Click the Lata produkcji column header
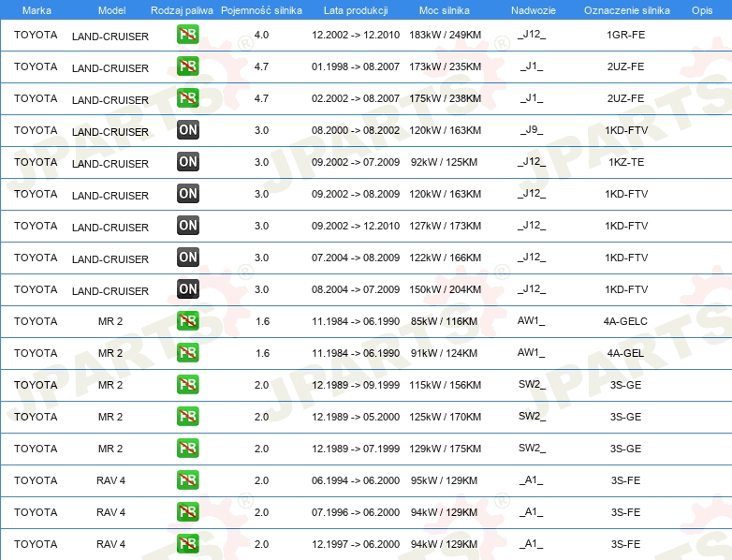 tap(356, 10)
